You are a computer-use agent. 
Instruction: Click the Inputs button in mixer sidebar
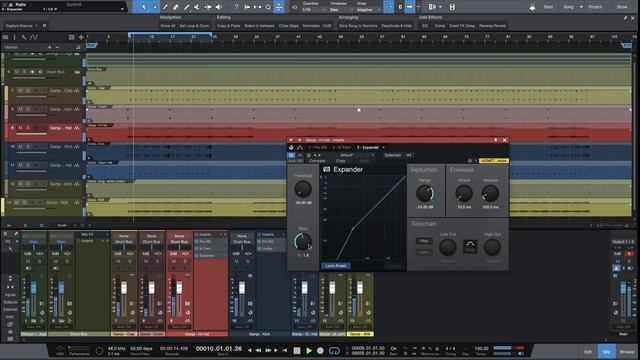click(x=10, y=295)
